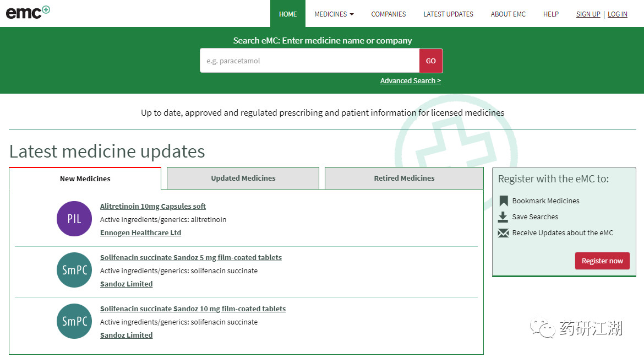Click the LOG IN link
This screenshot has width=644, height=357.
pyautogui.click(x=617, y=14)
